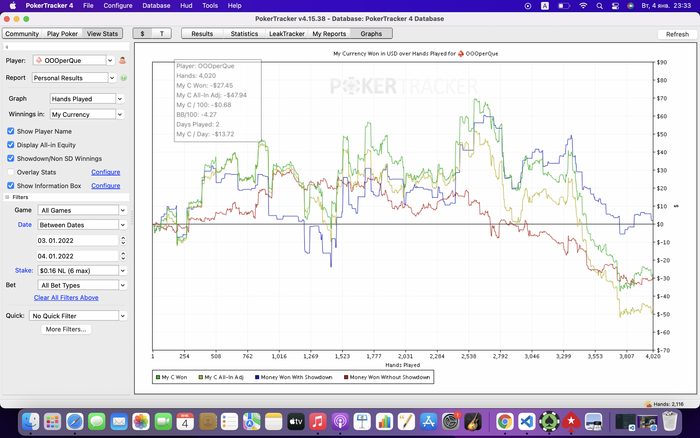Open Trash from the Dock
The image size is (700, 438).
click(670, 421)
